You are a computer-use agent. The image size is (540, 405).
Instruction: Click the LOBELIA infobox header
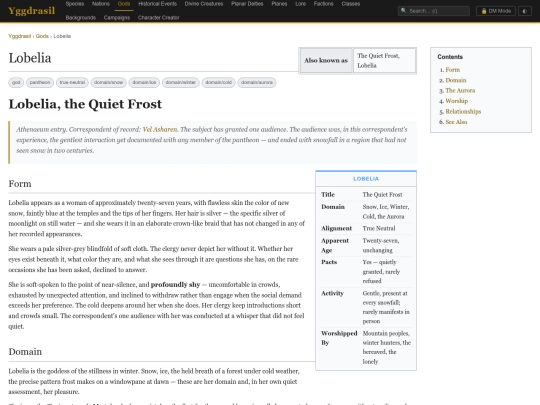tap(366, 179)
